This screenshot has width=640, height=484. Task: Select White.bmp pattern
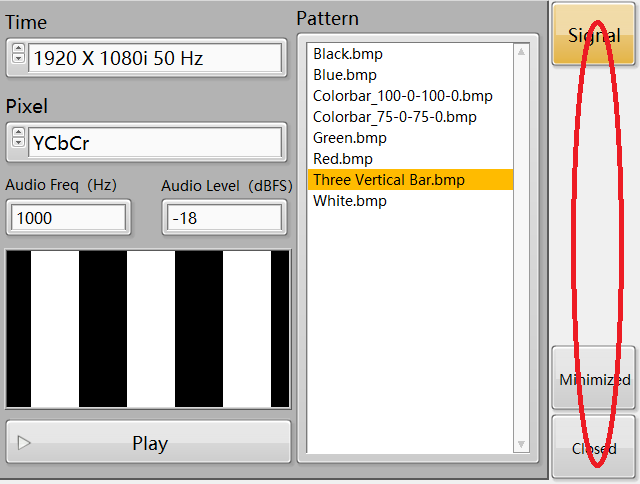(350, 201)
